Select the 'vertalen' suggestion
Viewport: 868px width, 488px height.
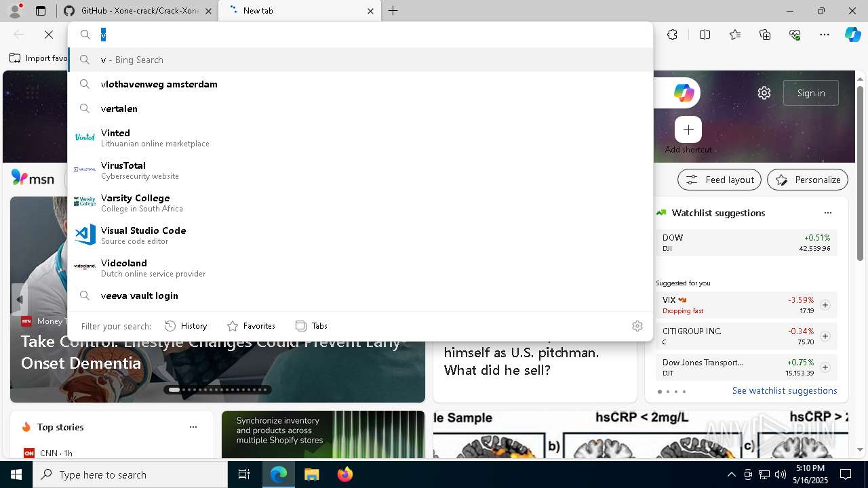point(360,108)
